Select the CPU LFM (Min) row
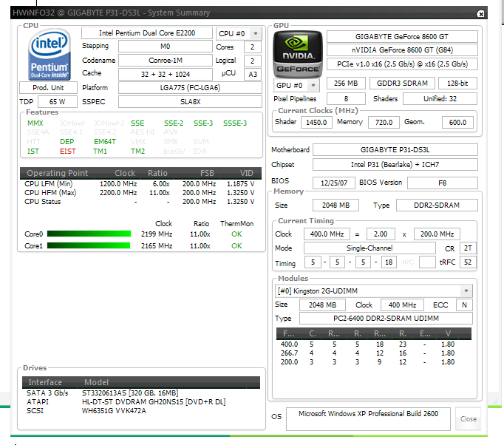504x445 pixels. [140, 183]
